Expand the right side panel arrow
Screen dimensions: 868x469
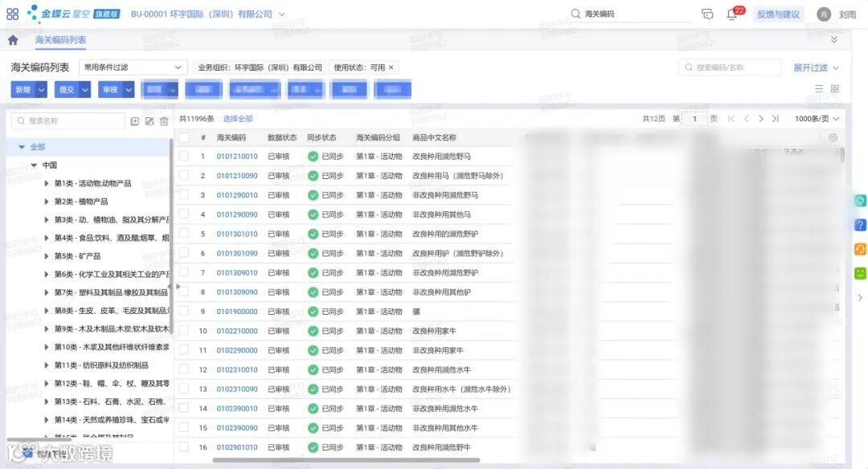click(x=860, y=298)
